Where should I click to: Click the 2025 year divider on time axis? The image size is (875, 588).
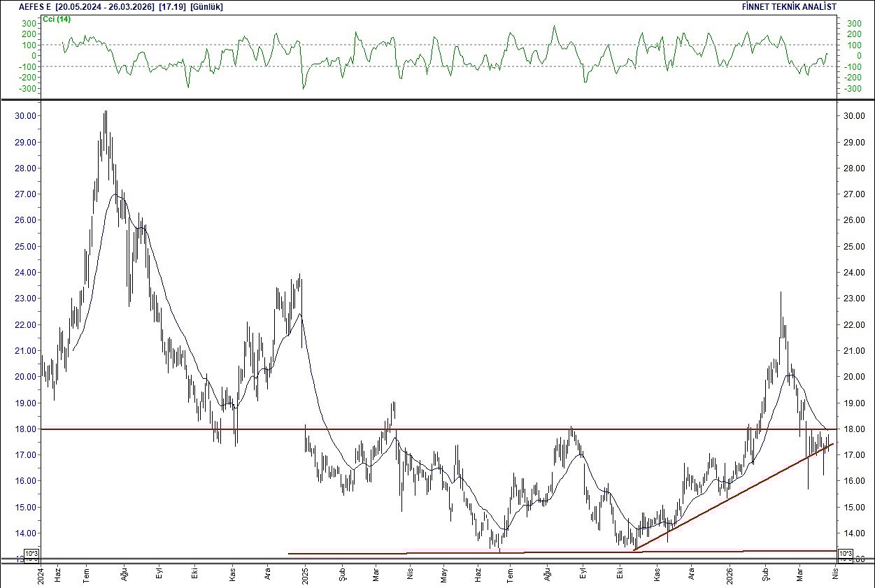[306, 575]
